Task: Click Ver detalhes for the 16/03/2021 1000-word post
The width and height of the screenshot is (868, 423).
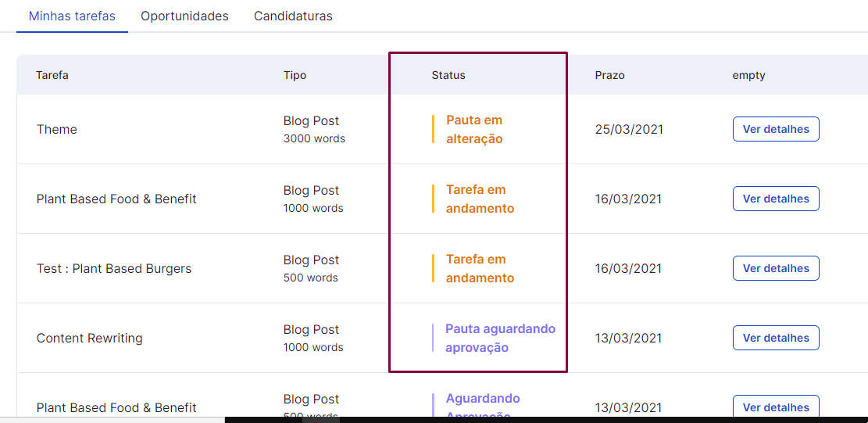Action: (776, 199)
